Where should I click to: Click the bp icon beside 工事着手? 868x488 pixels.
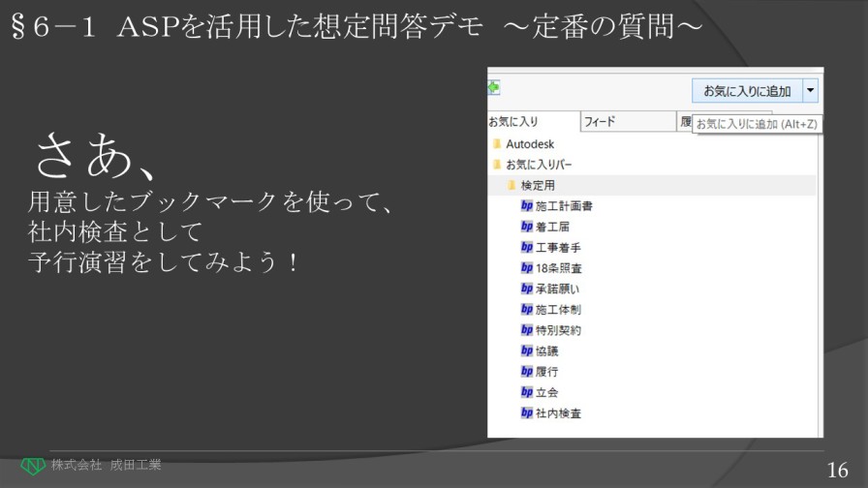[x=527, y=248]
